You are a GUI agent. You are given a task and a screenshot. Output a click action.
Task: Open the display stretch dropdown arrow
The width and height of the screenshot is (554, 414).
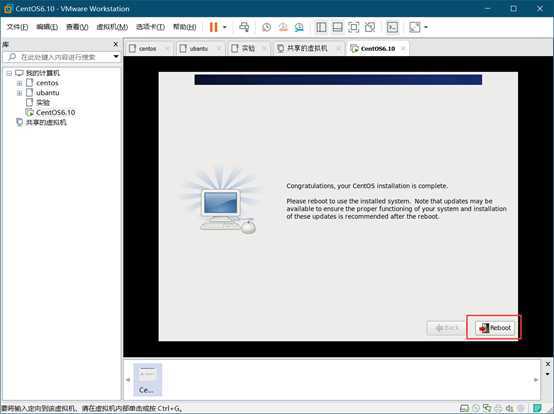[426, 27]
